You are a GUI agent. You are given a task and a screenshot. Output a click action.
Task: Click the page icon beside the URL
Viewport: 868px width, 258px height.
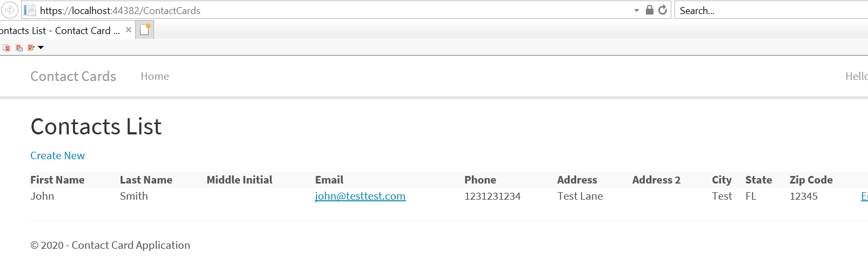(x=30, y=10)
